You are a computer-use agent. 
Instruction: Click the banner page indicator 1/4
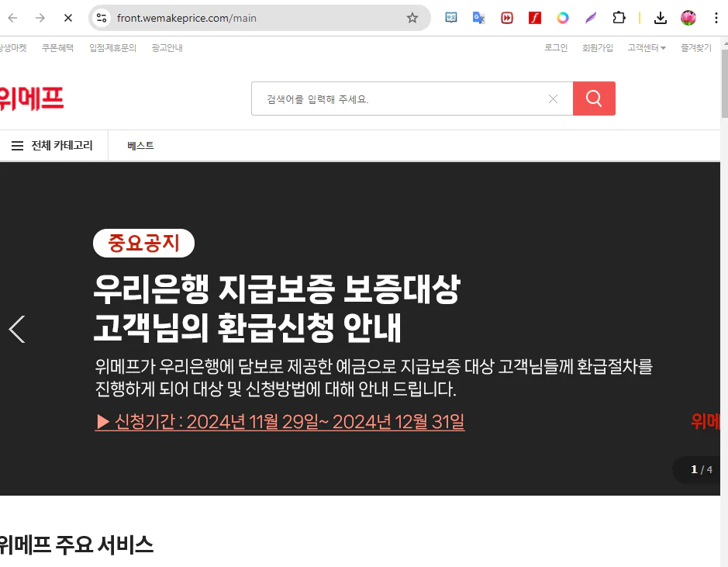coord(701,469)
